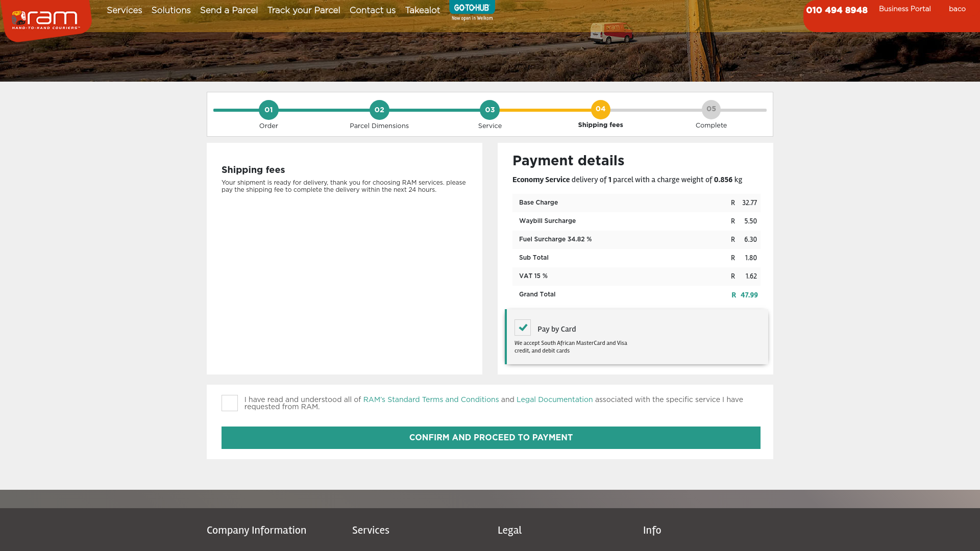
Task: Select step 04 Shipping fees
Action: [600, 110]
